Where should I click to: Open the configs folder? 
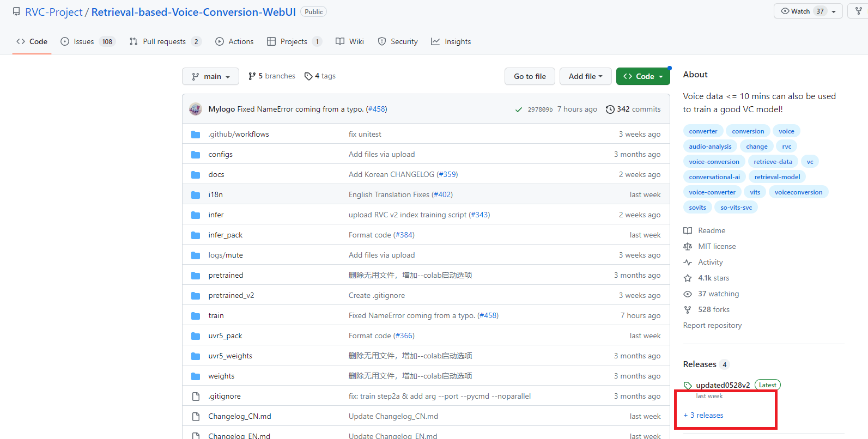[220, 154]
